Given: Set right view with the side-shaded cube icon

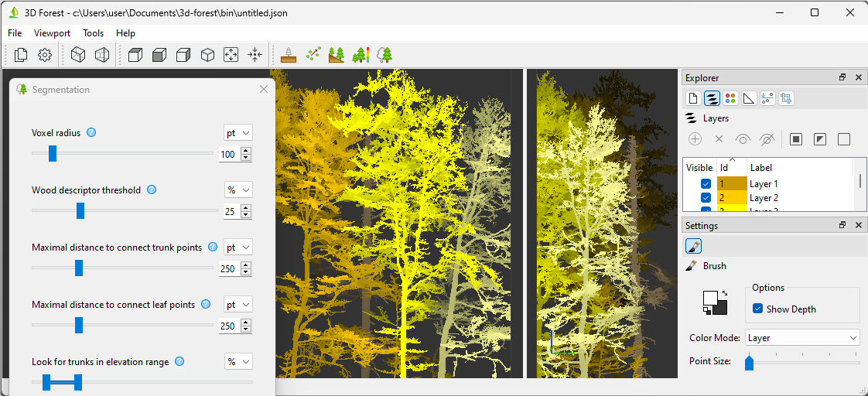Looking at the screenshot, I should coord(183,55).
